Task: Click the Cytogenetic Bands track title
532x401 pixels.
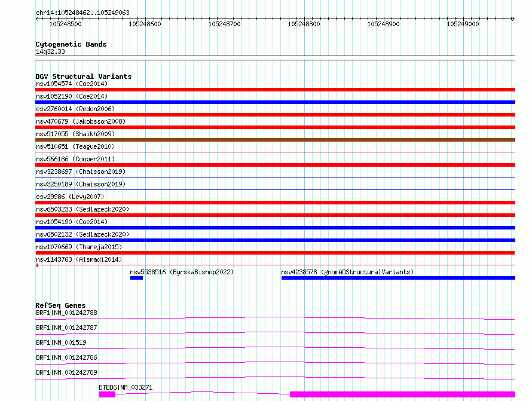Action: (71, 44)
